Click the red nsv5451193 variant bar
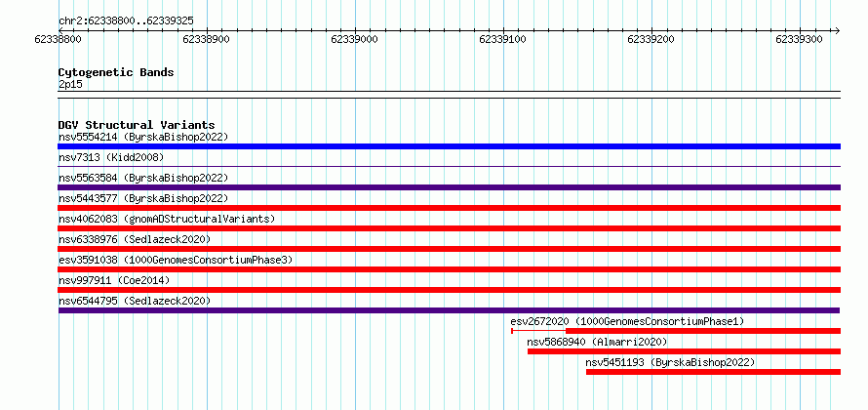Screen dimensions: 868x410 [x=713, y=372]
